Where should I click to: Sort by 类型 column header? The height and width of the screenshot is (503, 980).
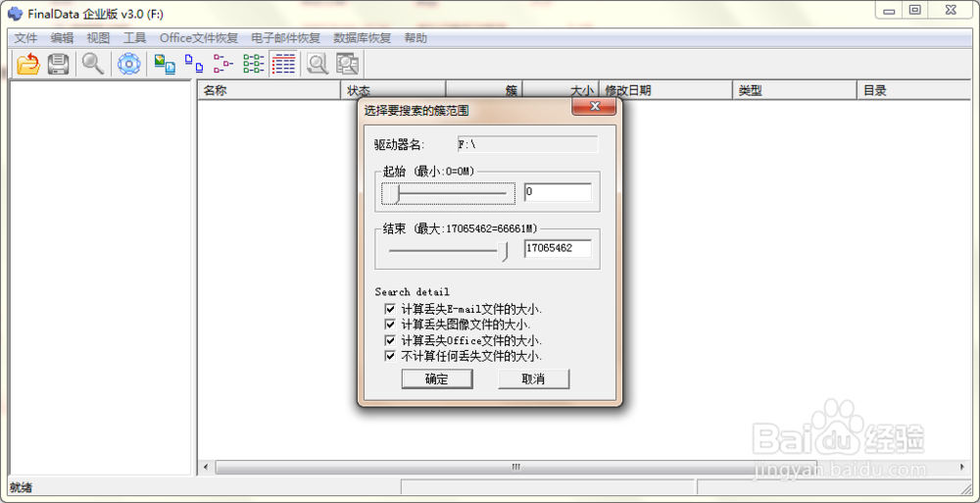[795, 90]
